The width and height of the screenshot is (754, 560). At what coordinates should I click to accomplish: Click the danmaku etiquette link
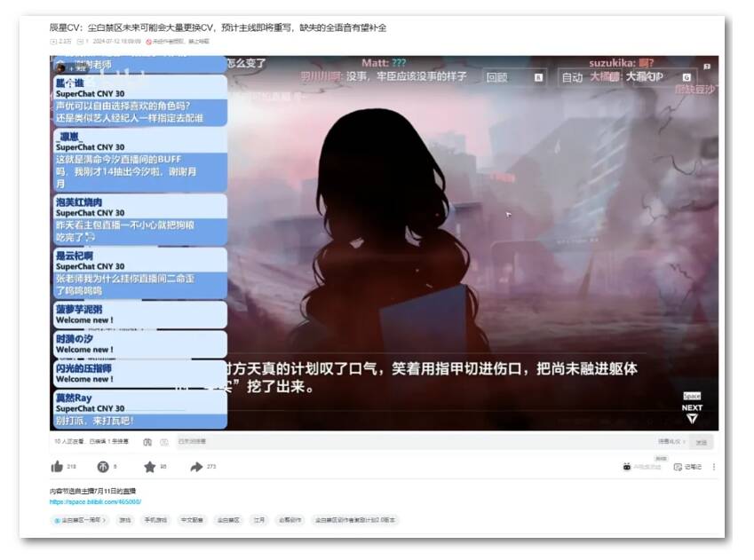click(x=671, y=441)
